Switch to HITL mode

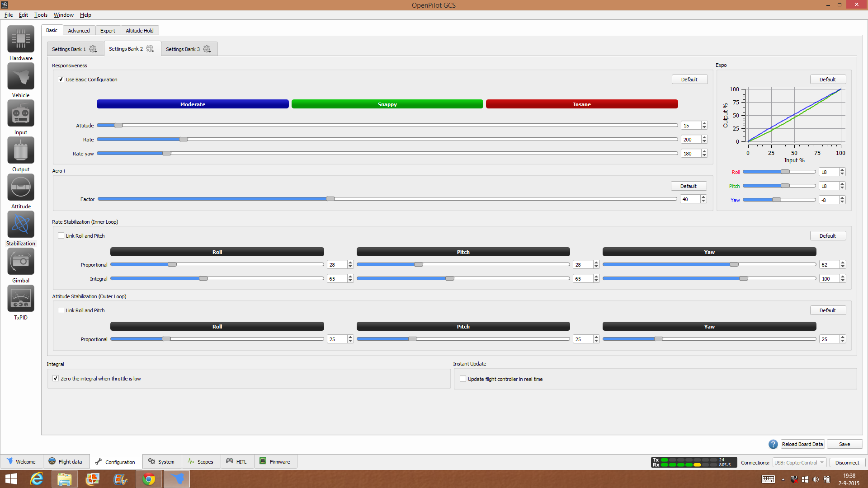point(237,461)
